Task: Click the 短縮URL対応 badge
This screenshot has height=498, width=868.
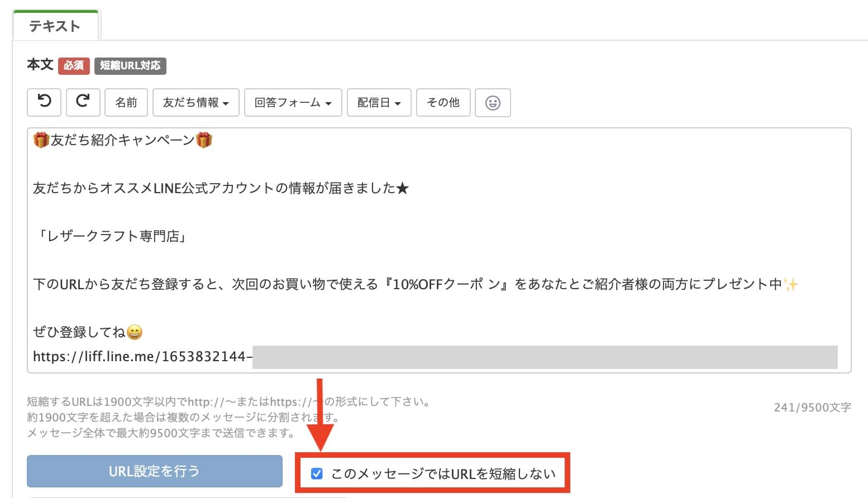Action: tap(130, 66)
